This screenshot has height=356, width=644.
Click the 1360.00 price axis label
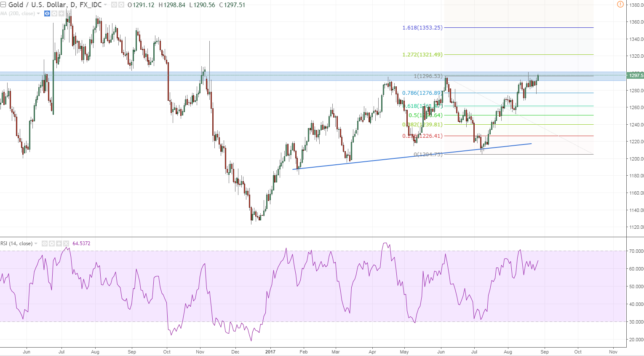636,22
